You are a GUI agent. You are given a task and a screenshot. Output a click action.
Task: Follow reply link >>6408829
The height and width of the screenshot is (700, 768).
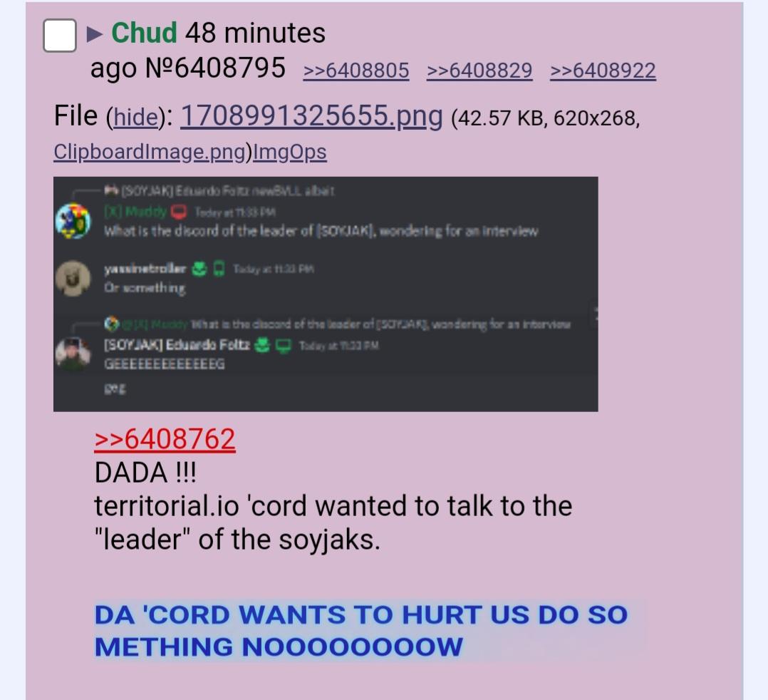(479, 71)
